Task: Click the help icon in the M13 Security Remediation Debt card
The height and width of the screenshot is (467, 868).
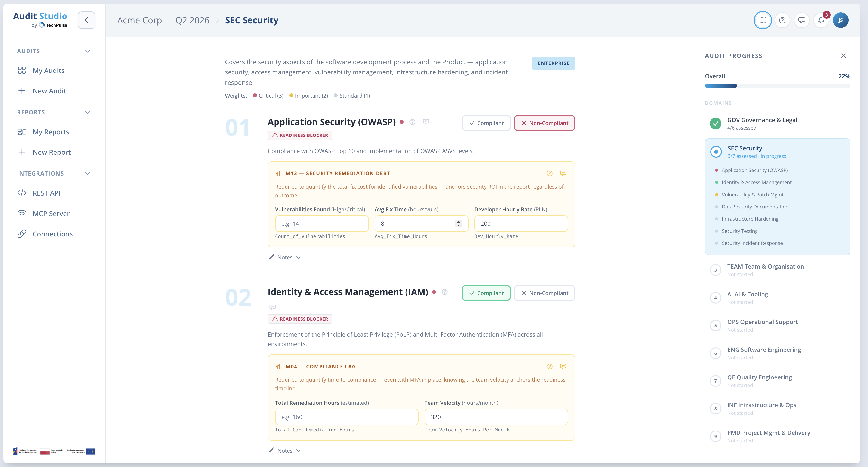Action: 550,173
